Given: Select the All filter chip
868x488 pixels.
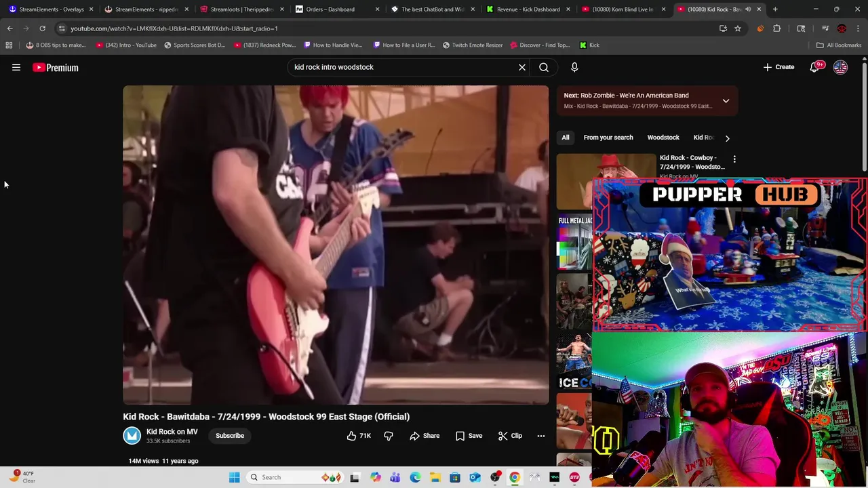Looking at the screenshot, I should 566,138.
